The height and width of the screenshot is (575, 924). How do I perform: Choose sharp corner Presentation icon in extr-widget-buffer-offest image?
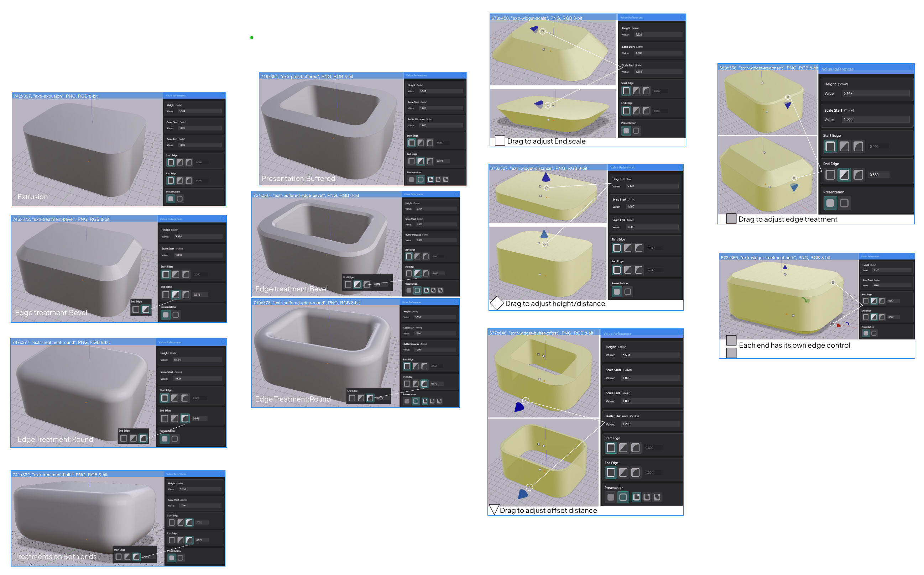[636, 497]
